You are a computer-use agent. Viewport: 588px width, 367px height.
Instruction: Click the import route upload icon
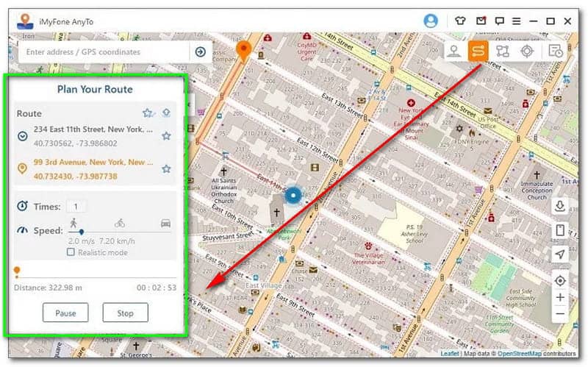point(166,113)
